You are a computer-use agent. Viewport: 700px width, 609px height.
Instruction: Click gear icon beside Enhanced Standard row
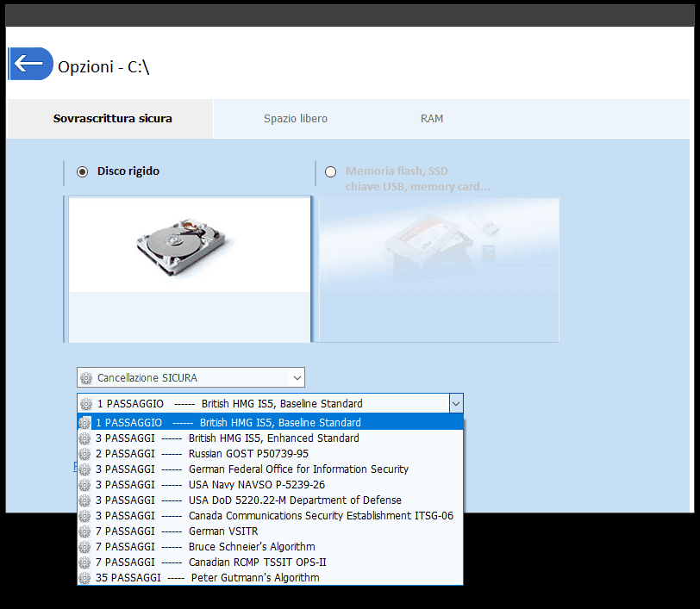click(84, 438)
